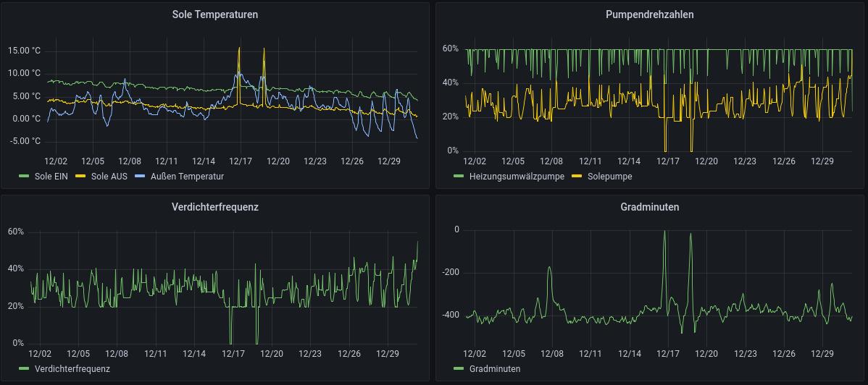Open color picker for Sole EIN swatch

tap(24, 176)
